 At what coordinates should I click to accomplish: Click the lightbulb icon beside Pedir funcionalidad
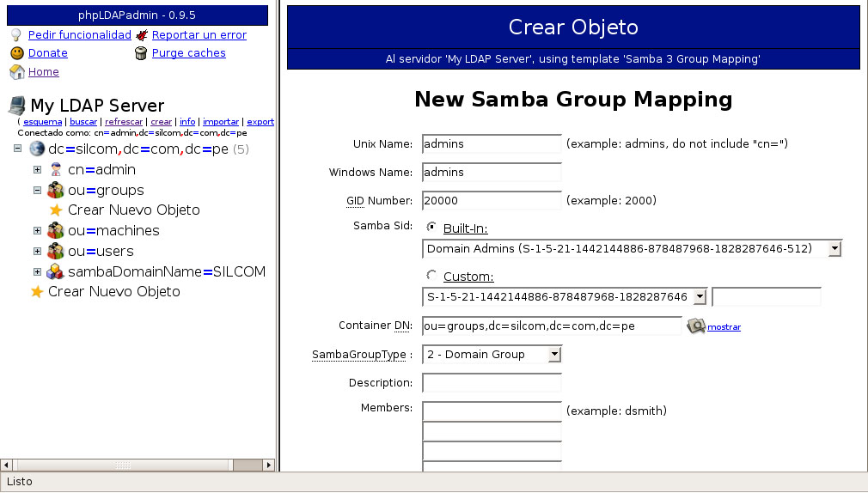(16, 35)
